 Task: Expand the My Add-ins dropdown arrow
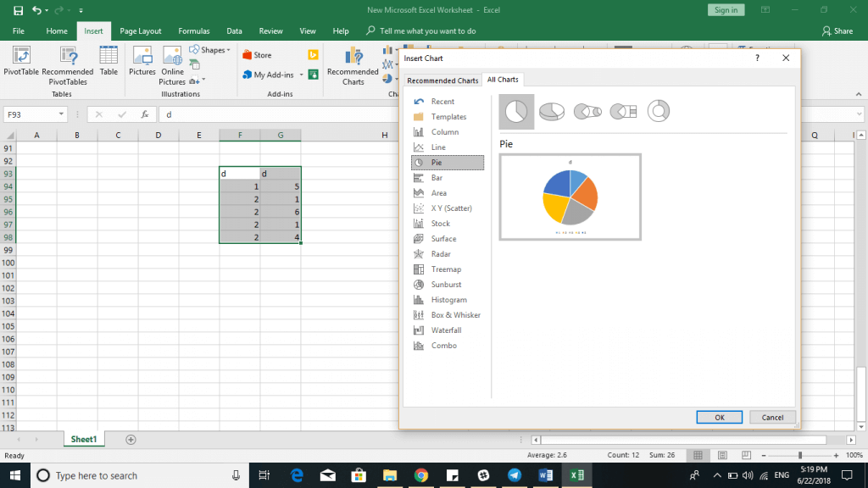tap(301, 75)
